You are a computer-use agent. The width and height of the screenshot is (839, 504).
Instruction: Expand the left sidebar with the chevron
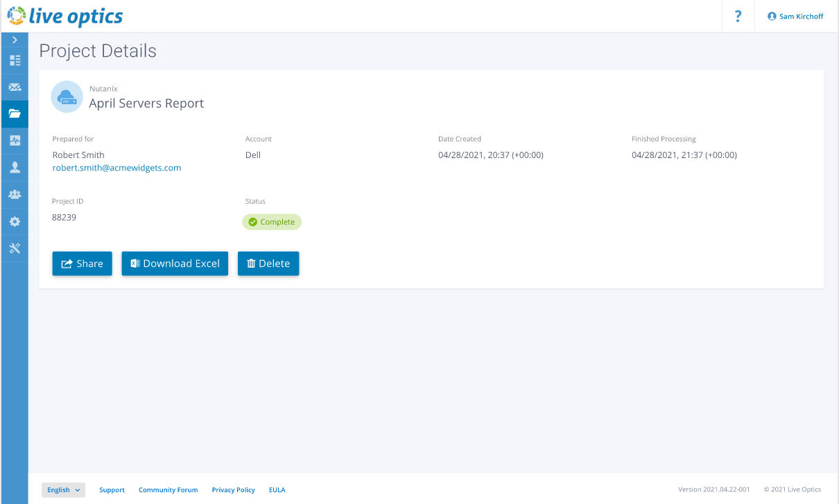(x=15, y=40)
